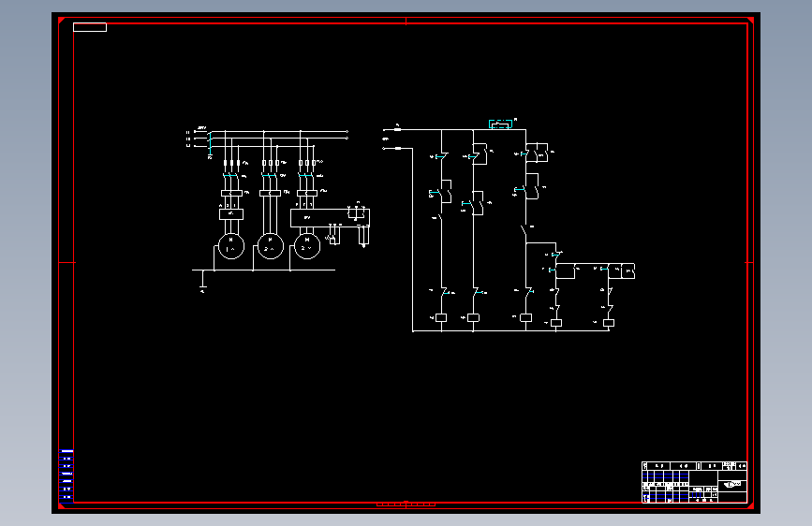The width and height of the screenshot is (812, 526).
Task: Select the large converter block above right motor
Action: click(330, 218)
